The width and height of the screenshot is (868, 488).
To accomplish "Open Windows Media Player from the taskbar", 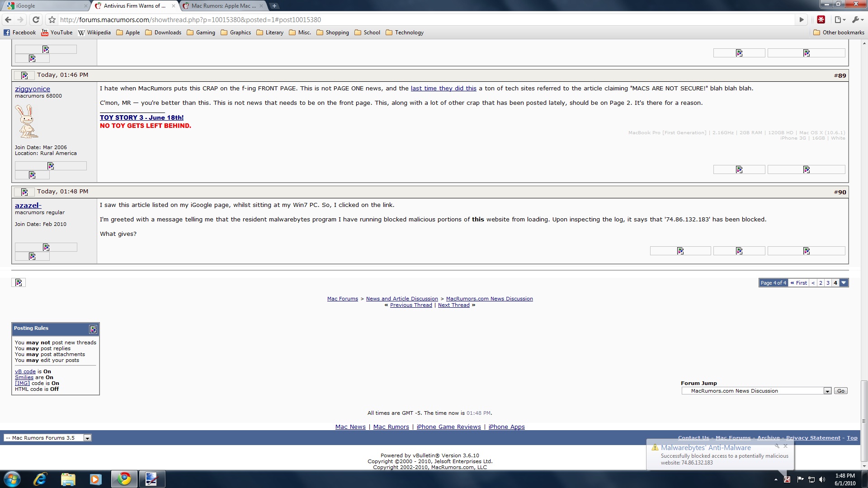I will click(x=95, y=479).
